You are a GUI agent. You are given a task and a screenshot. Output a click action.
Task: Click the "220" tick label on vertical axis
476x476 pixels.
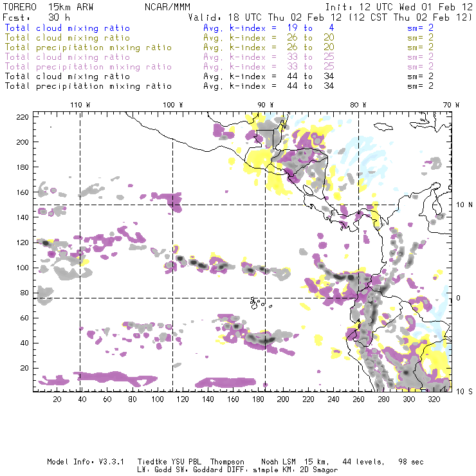point(23,116)
